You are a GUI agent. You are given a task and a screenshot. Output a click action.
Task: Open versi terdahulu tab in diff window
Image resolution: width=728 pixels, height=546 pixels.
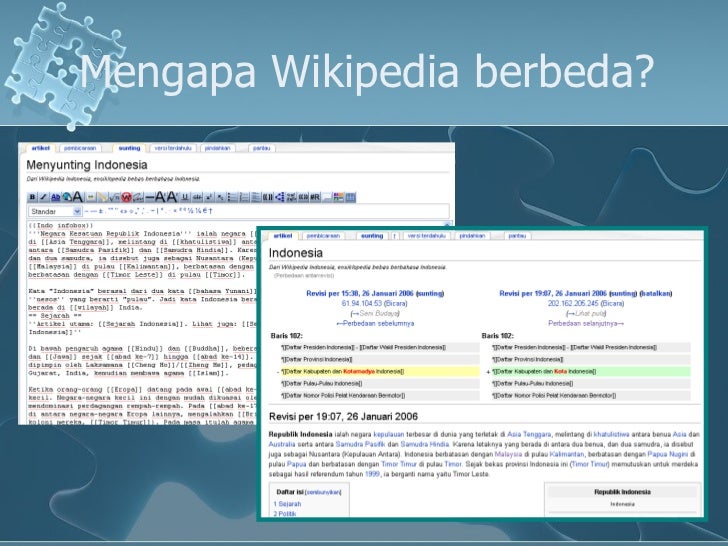[426, 236]
